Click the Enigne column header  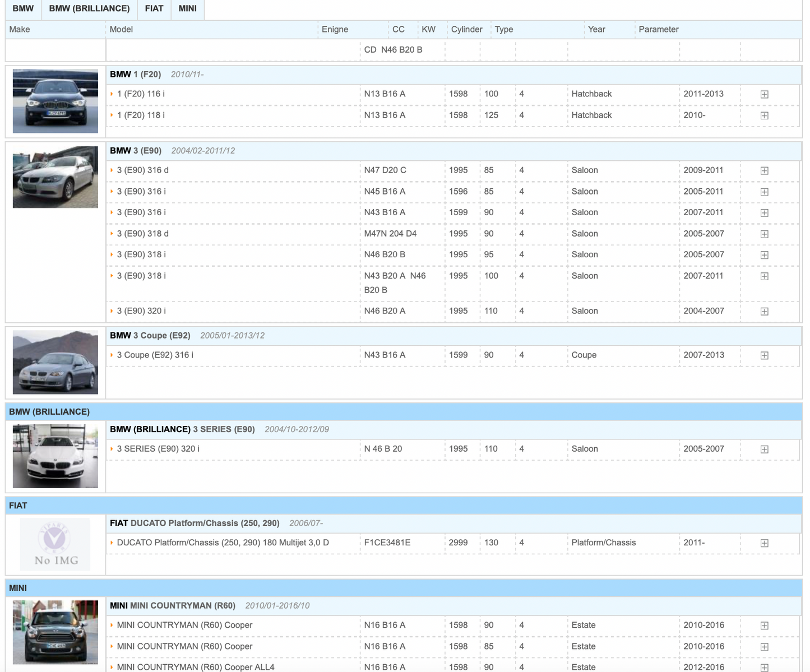[x=335, y=29]
